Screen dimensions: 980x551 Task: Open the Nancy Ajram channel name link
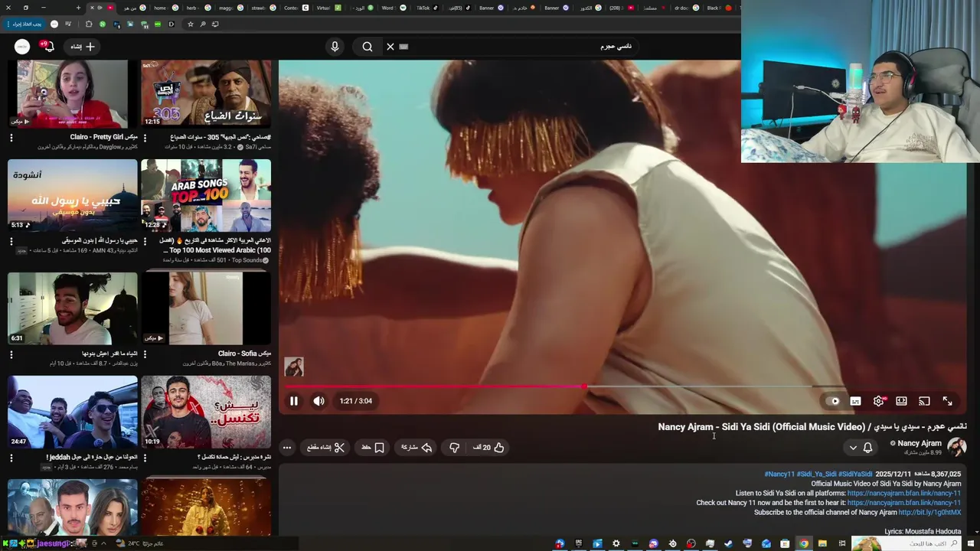click(x=920, y=443)
